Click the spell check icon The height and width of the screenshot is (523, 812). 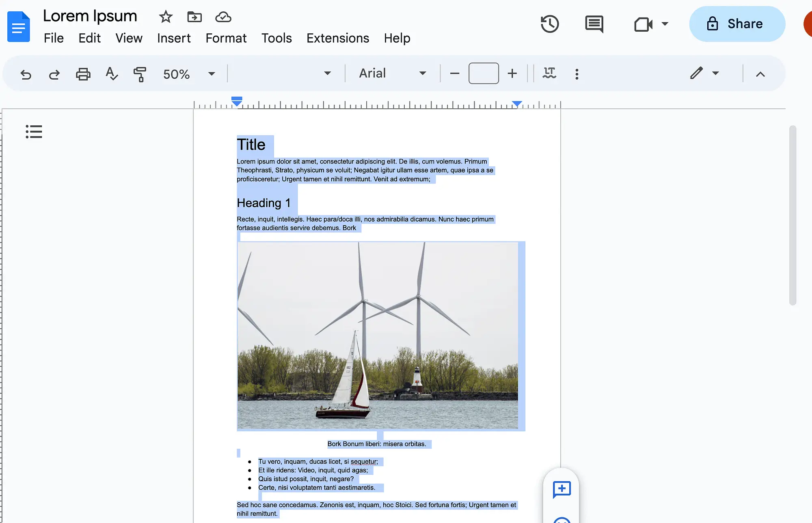[x=111, y=73]
